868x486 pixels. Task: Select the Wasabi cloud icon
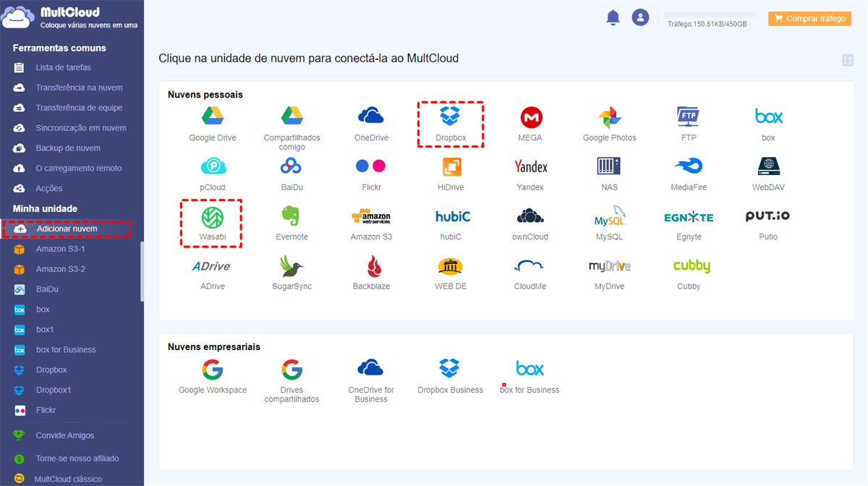pyautogui.click(x=213, y=216)
